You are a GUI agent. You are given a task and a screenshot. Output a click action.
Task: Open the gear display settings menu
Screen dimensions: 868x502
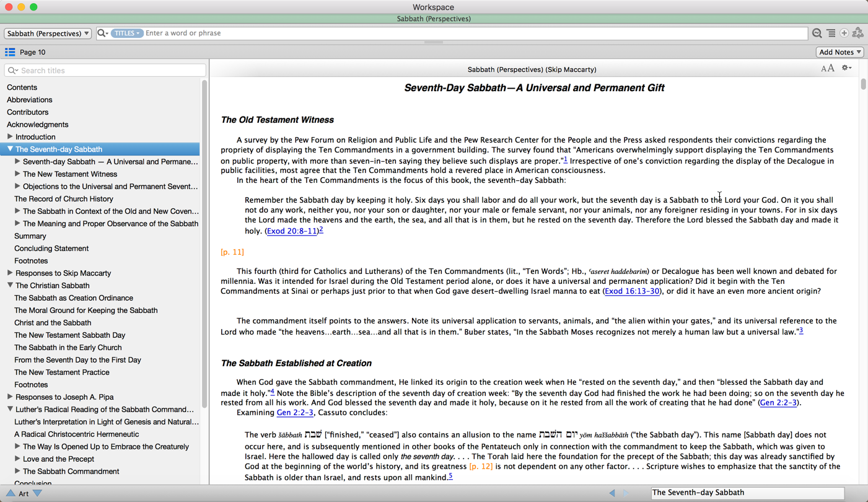pos(846,68)
